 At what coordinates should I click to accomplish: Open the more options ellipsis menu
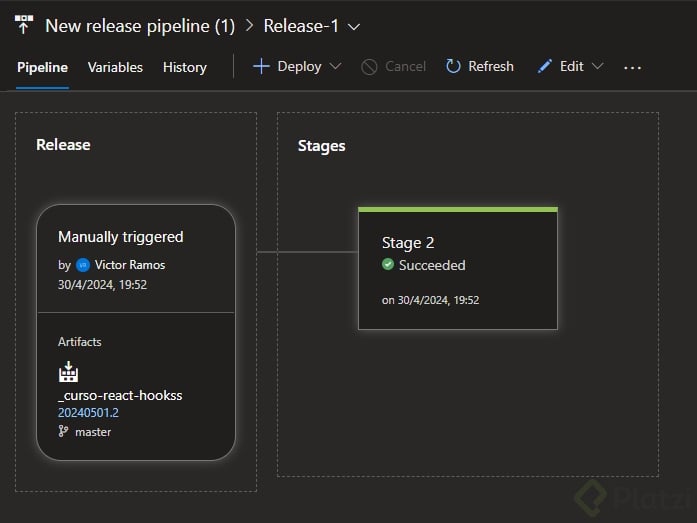(x=632, y=67)
